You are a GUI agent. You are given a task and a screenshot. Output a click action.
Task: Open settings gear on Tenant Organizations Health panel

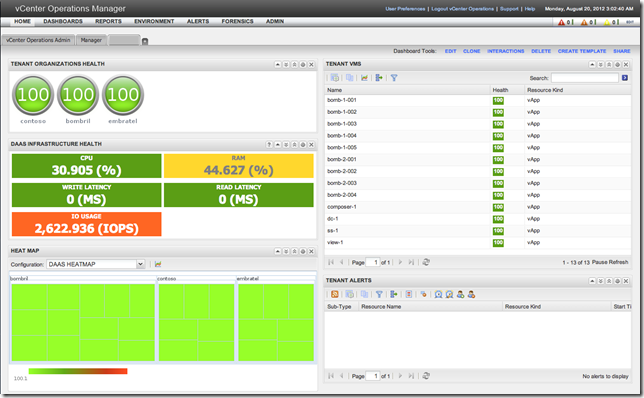coord(303,64)
